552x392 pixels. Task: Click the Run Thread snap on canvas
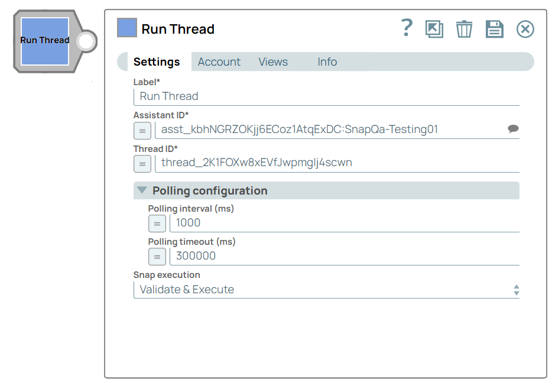coord(45,41)
